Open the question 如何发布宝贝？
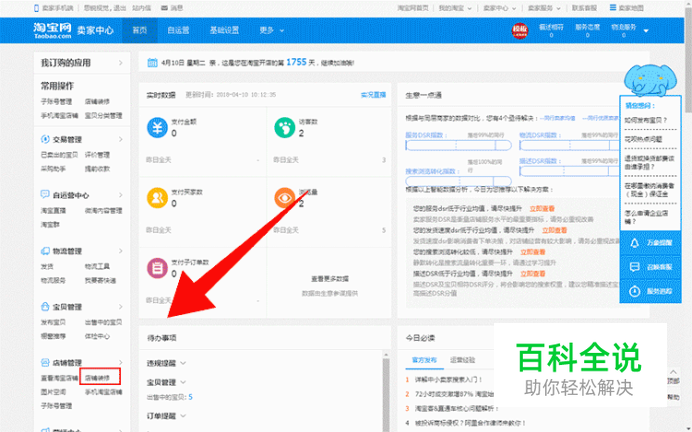This screenshot has width=692, height=432. point(646,120)
